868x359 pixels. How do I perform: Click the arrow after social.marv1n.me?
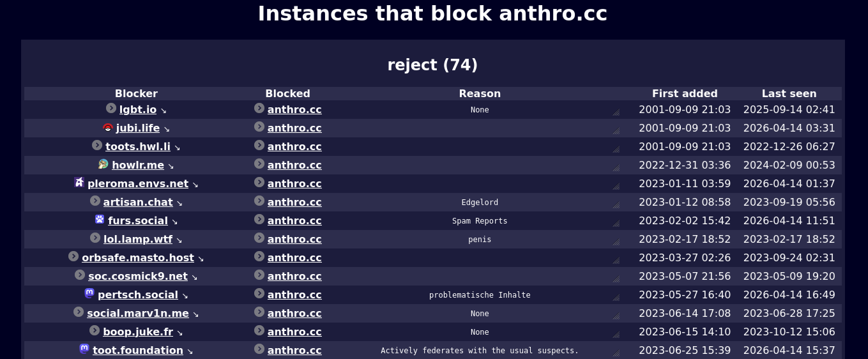point(195,314)
